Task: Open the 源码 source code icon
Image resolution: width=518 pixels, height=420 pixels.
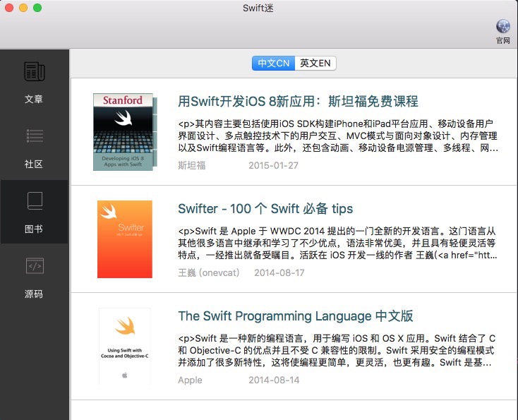Action: [35, 265]
